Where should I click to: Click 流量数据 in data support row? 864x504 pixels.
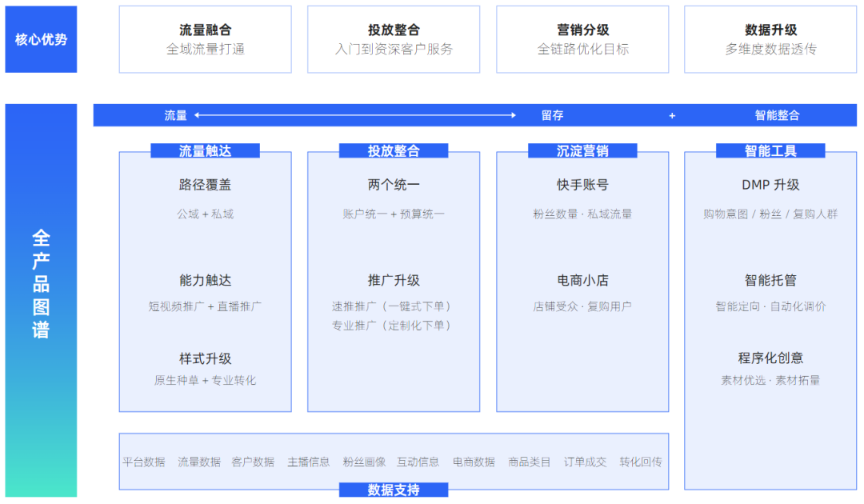[199, 462]
